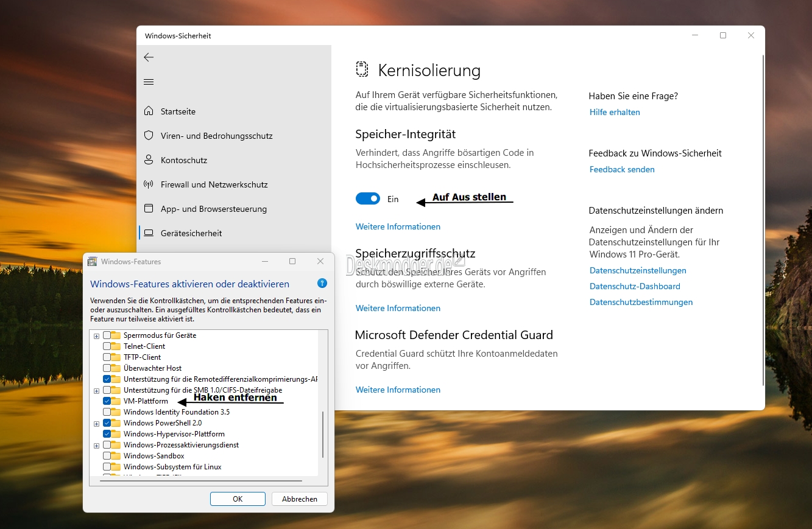This screenshot has height=529, width=812.
Task: Expand the Windows PowerShell 2.0 node
Action: coord(96,423)
